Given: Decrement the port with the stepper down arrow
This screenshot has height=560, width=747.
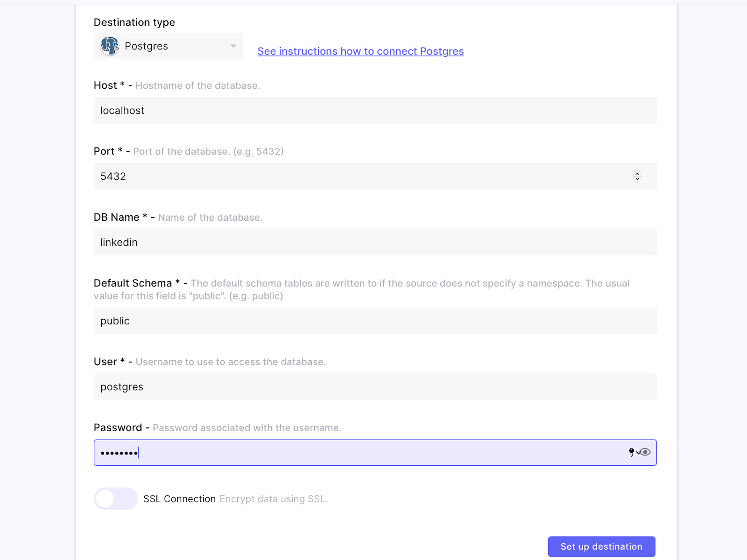Looking at the screenshot, I should (637, 179).
